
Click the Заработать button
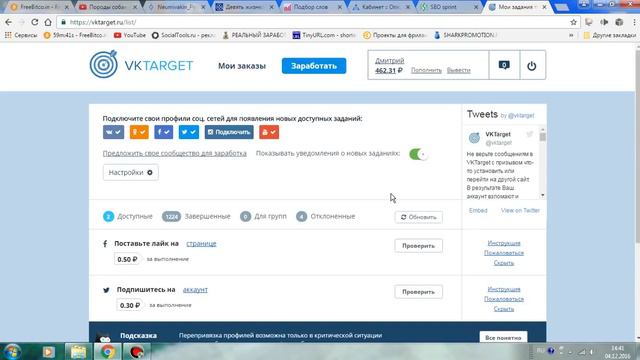click(x=314, y=66)
